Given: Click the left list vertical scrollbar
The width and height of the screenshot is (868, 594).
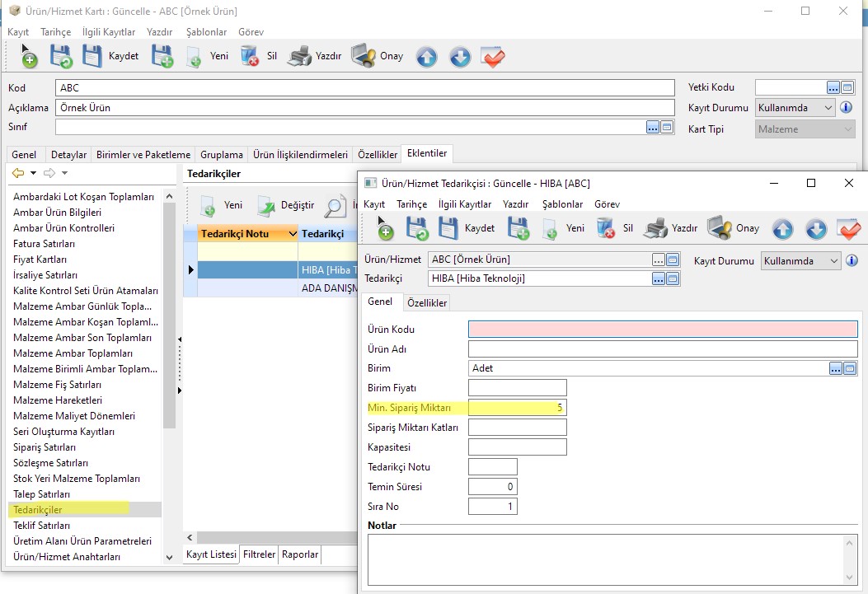Looking at the screenshot, I should (169, 313).
